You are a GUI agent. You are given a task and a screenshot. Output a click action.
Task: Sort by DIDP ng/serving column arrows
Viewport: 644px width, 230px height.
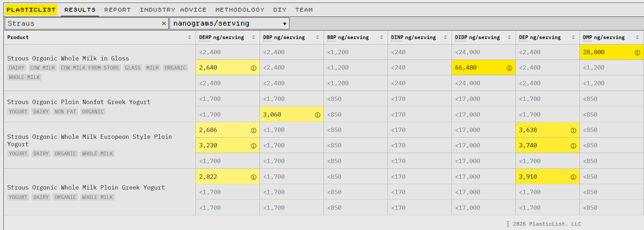click(509, 38)
